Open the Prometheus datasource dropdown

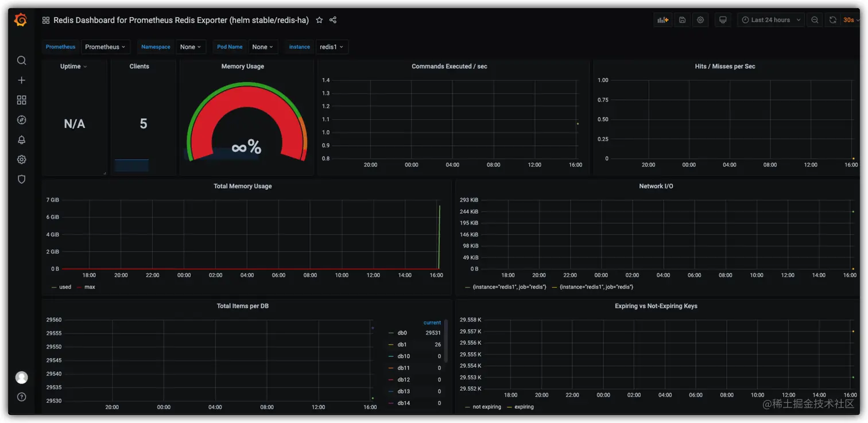[106, 47]
